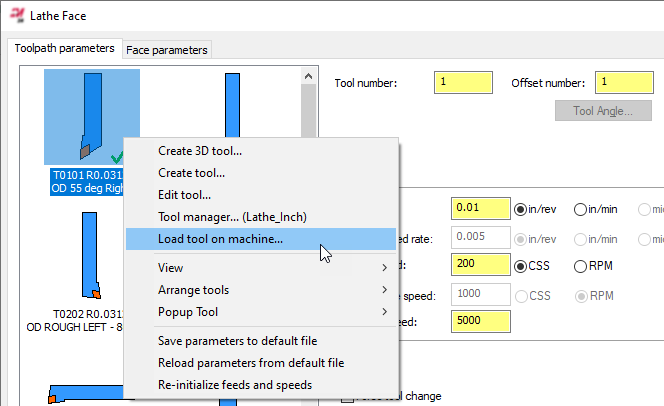
Task: Select the T0202 OD ROUGH LEFT tool thumbnail
Action: click(91, 255)
